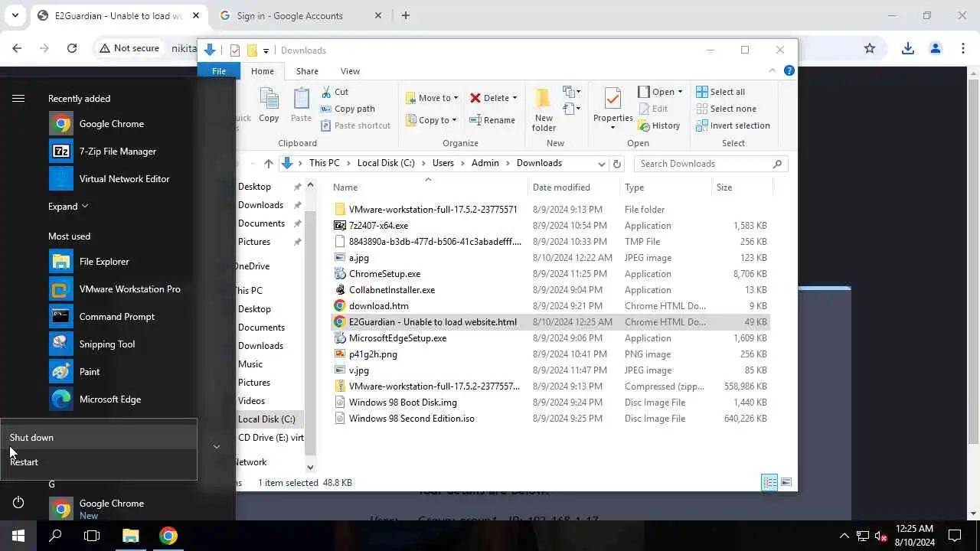The image size is (980, 551).
Task: Open Chrome tab search dropdown arrow
Action: pos(15,15)
